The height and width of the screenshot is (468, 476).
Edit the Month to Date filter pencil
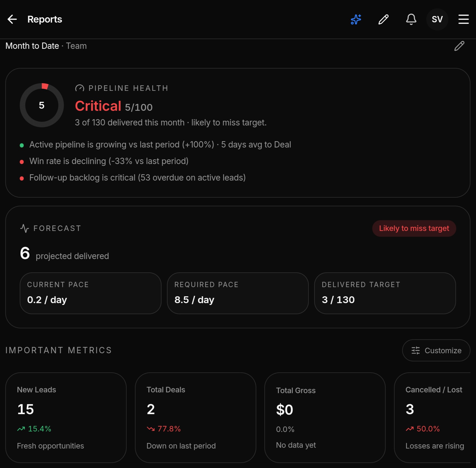click(459, 46)
